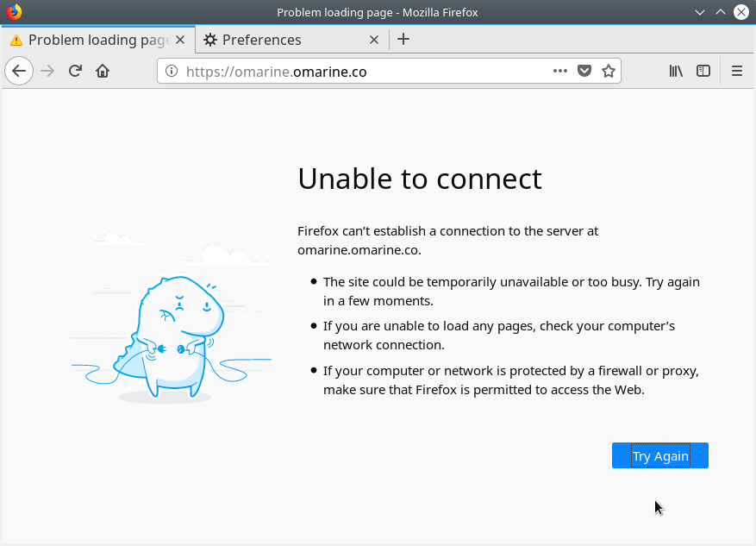Toggle the sidebar view
This screenshot has height=546, width=756.
click(703, 72)
